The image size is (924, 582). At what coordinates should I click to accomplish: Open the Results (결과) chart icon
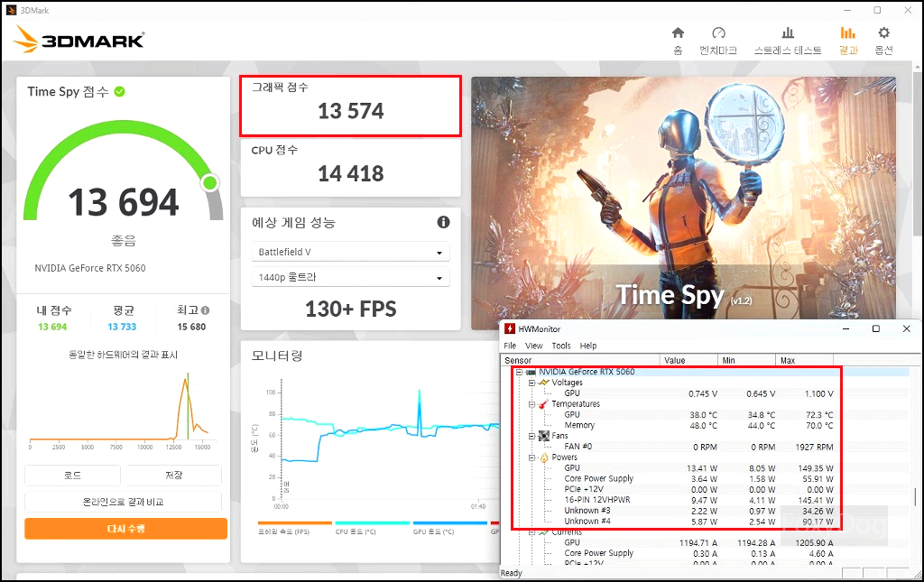click(848, 32)
